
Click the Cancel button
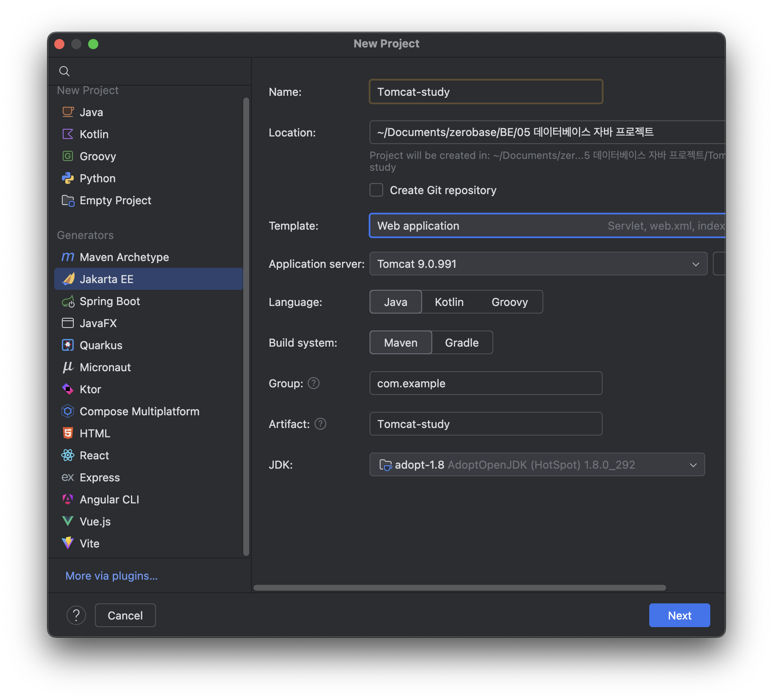tap(125, 615)
